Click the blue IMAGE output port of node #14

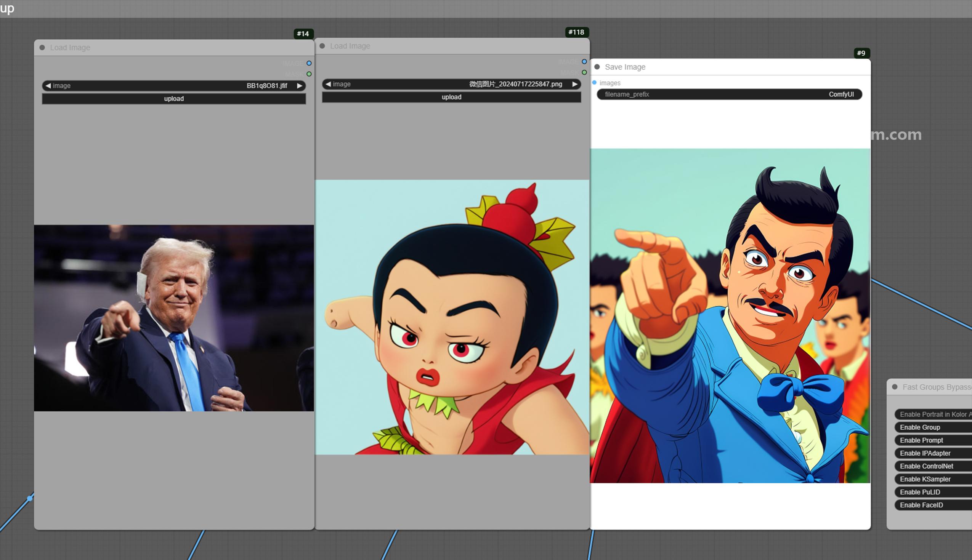pyautogui.click(x=309, y=63)
